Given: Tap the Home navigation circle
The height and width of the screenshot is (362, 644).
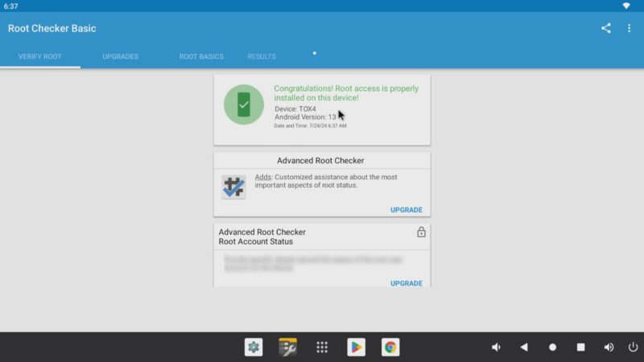Looking at the screenshot, I should tap(552, 348).
